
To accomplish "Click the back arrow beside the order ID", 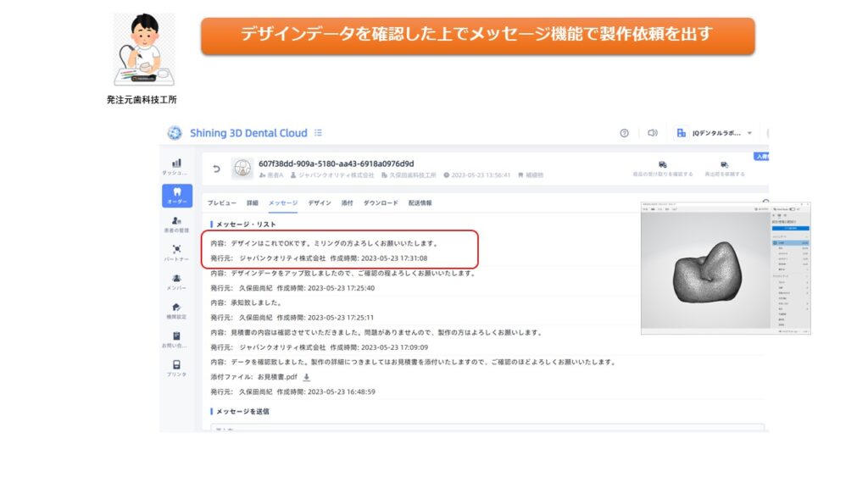I will pyautogui.click(x=216, y=169).
